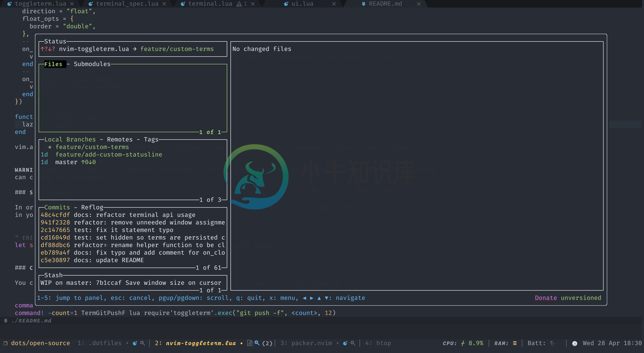Switch to tmux window 1 .dotfiles
The image size is (644, 353).
tap(99, 343)
